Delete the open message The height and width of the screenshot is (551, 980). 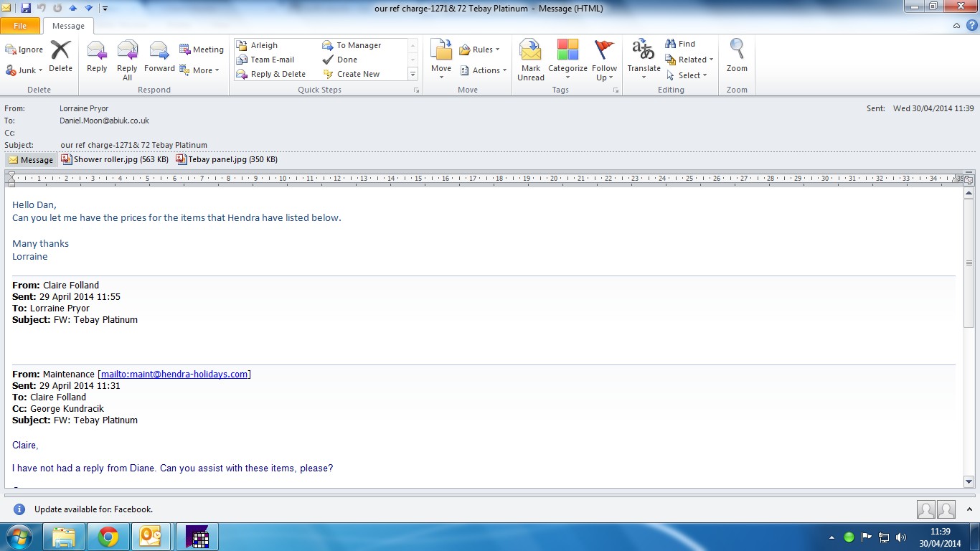tap(60, 57)
